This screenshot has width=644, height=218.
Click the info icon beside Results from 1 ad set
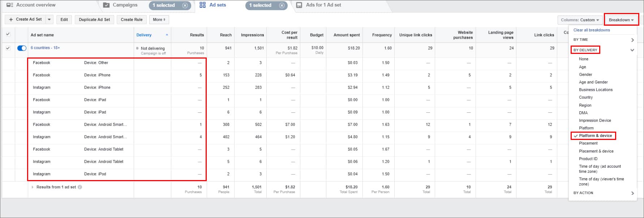[80, 187]
